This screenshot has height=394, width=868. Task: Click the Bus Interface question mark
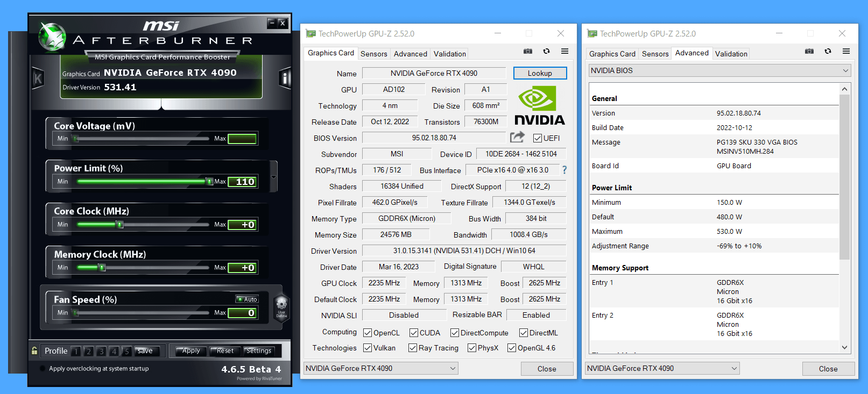[x=564, y=170]
